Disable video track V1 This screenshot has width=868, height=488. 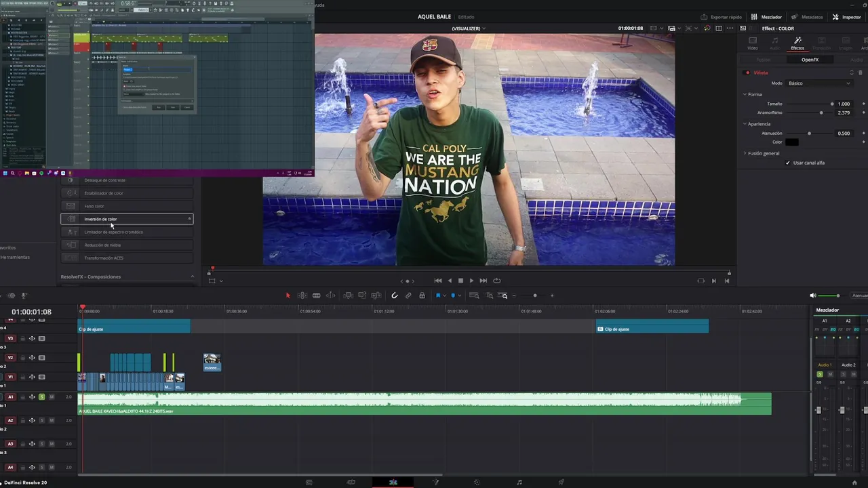(41, 377)
